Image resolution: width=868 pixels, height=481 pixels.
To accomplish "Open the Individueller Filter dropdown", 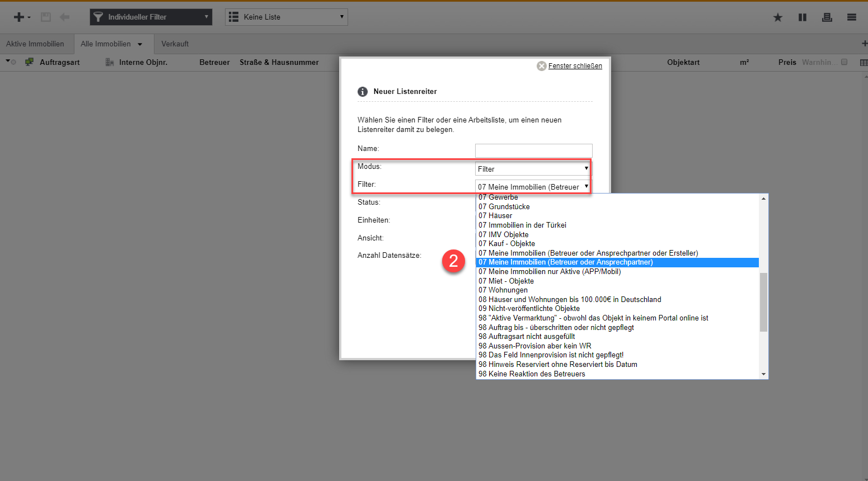I will click(151, 17).
